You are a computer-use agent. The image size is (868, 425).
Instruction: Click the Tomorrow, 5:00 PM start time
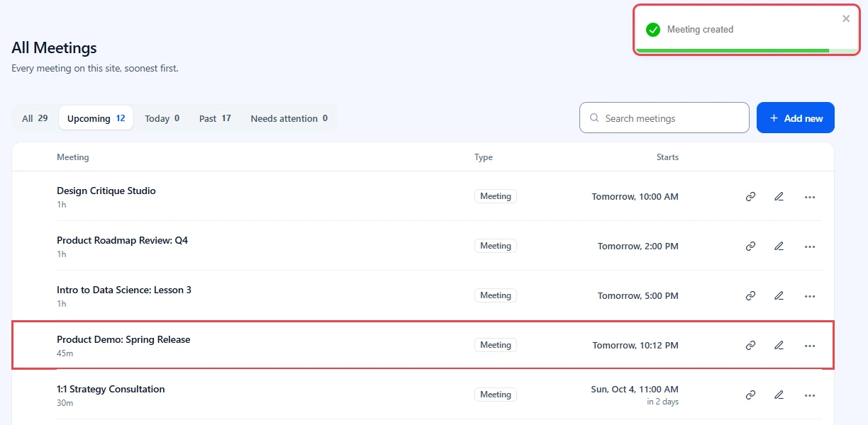click(638, 296)
